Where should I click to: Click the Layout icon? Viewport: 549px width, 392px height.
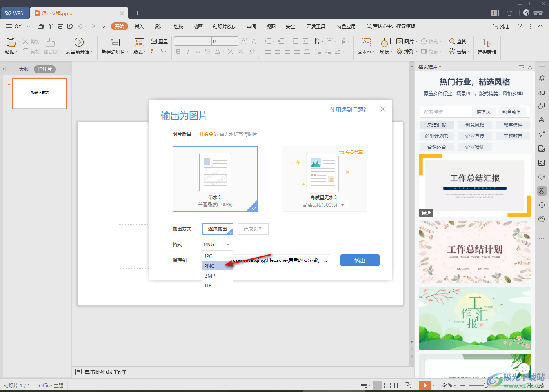click(x=139, y=42)
